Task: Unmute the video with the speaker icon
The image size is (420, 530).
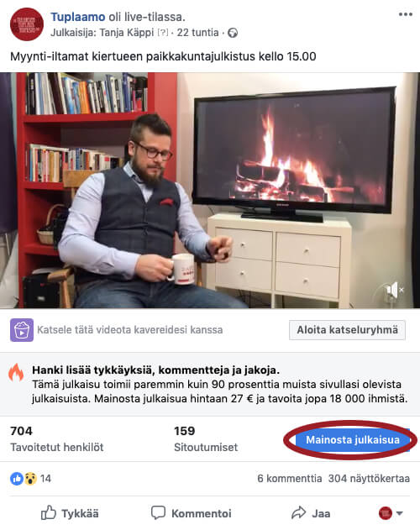Action: 394,290
